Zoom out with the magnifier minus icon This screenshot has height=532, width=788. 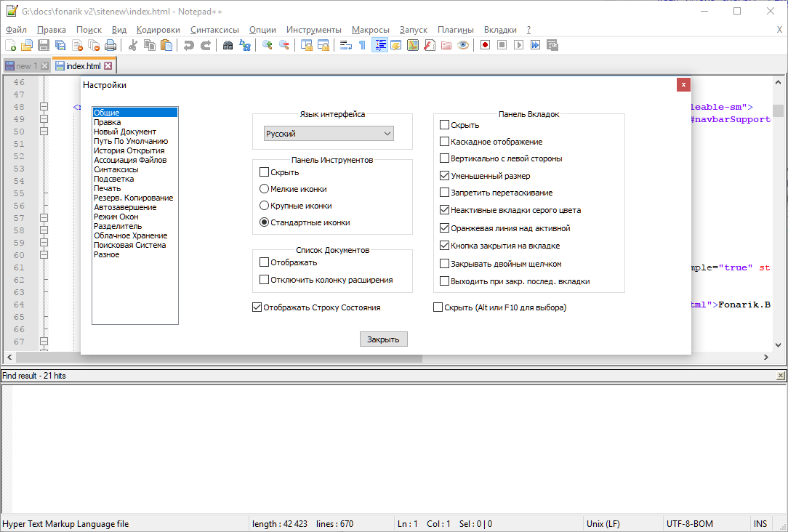284,45
